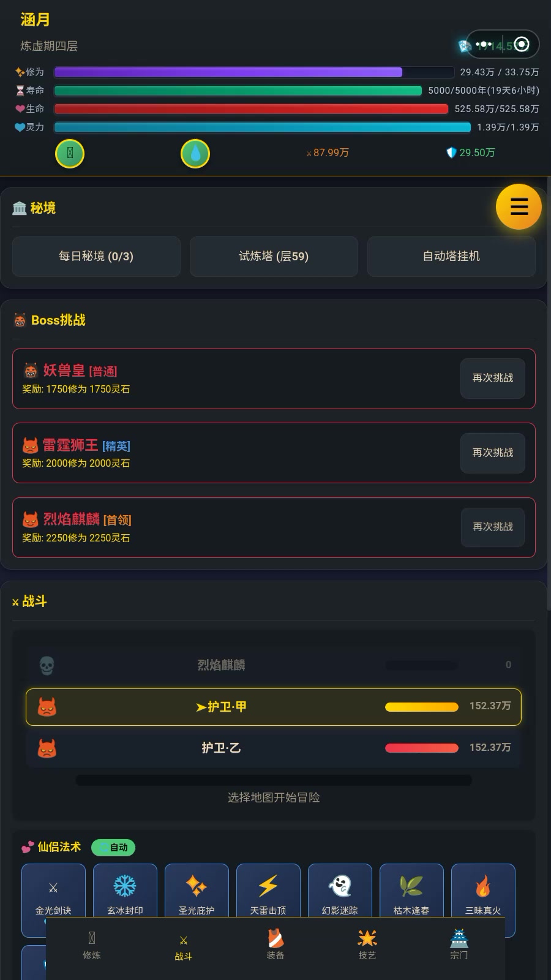Toggle the 自动 auto-cast switch
Image resolution: width=551 pixels, height=980 pixels.
click(113, 847)
